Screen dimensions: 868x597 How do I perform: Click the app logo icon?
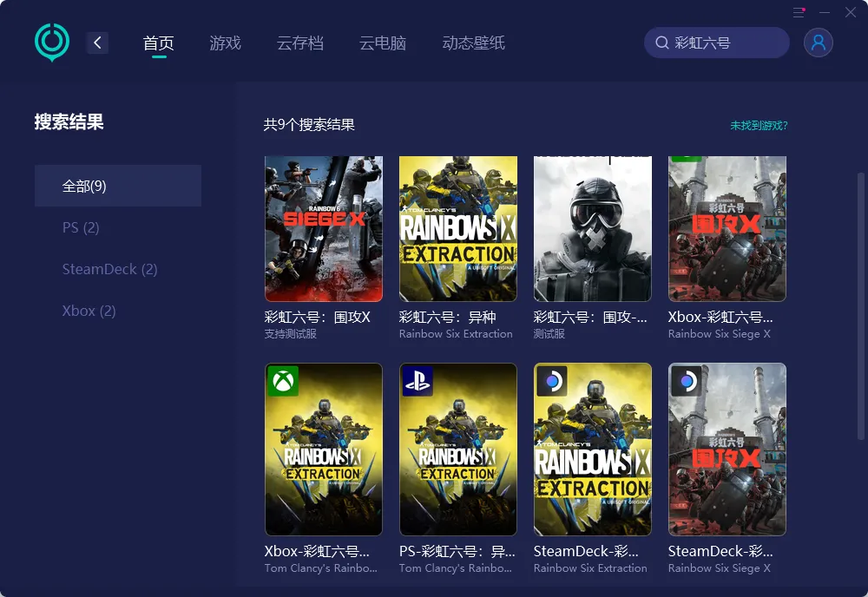pos(52,42)
